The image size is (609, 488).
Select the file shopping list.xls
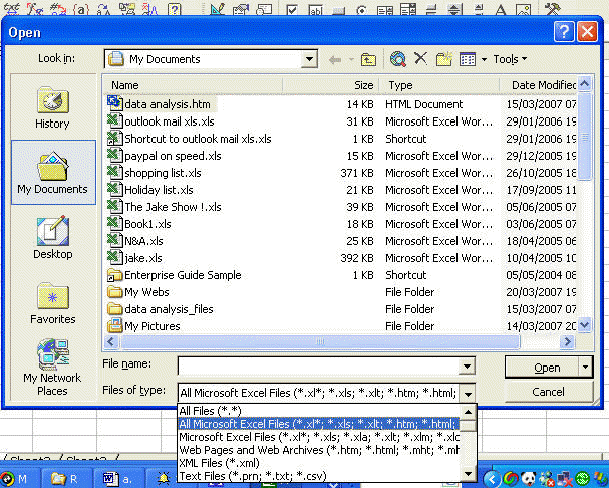click(x=163, y=173)
